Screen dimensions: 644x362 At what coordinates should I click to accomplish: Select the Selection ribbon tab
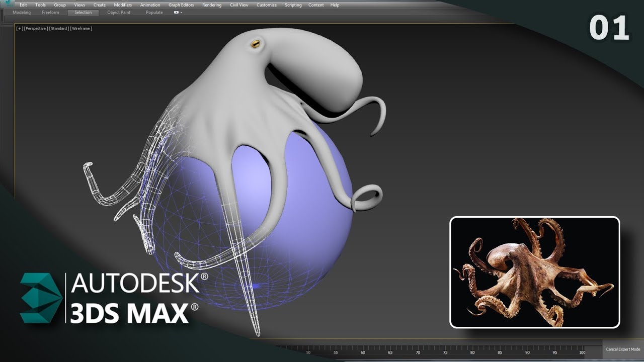point(83,13)
